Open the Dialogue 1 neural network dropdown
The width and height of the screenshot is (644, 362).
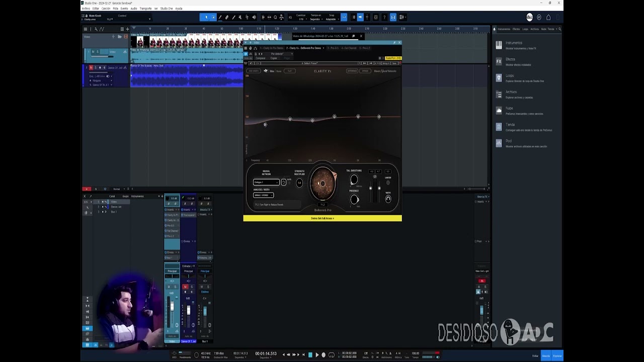(x=266, y=182)
